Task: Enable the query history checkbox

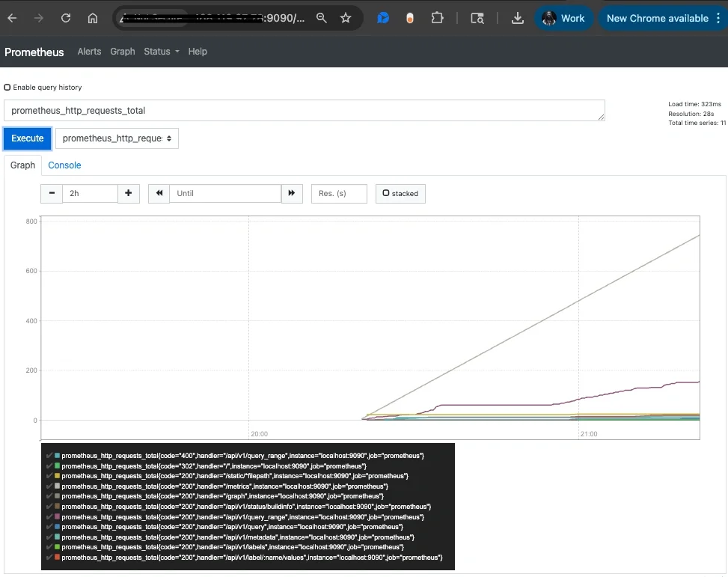Action: (x=7, y=87)
